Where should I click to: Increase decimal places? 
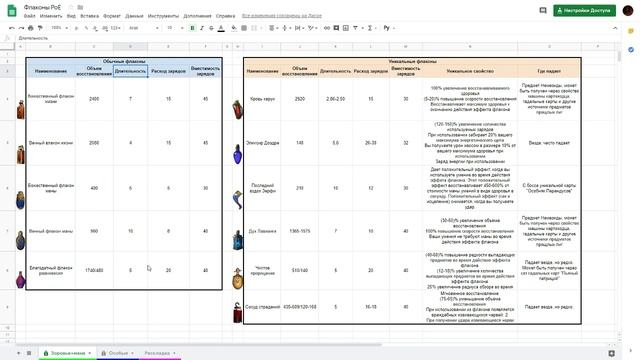(x=105, y=28)
